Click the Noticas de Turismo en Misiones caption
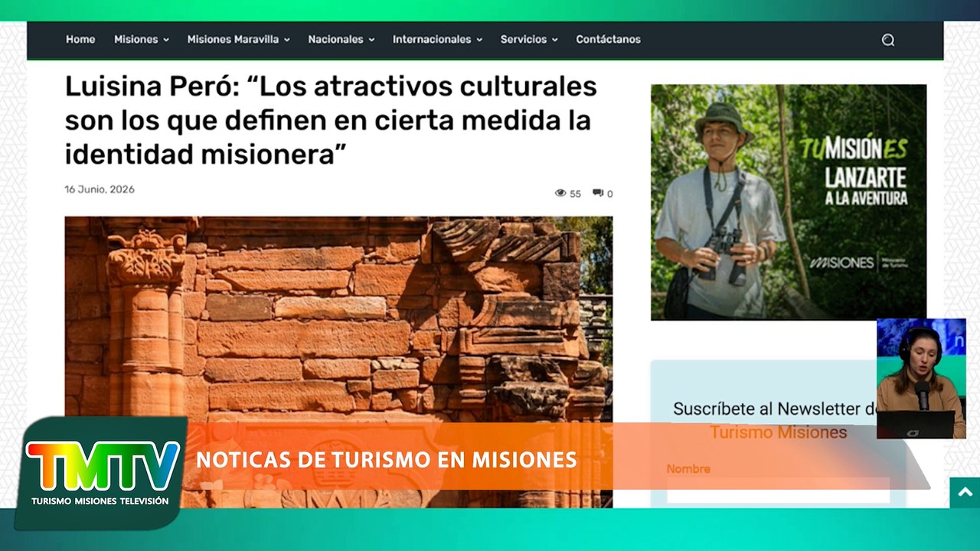This screenshot has width=980, height=551. 387,460
